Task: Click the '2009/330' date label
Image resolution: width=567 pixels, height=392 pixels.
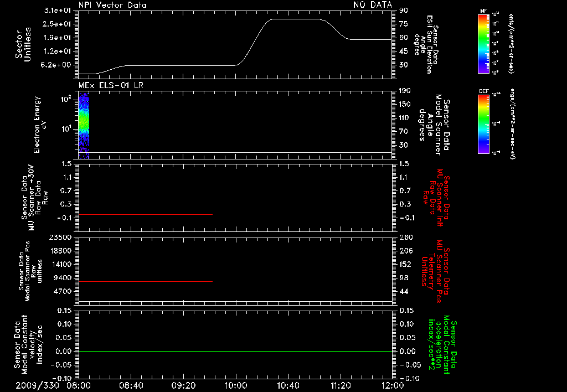Action: coord(37,385)
